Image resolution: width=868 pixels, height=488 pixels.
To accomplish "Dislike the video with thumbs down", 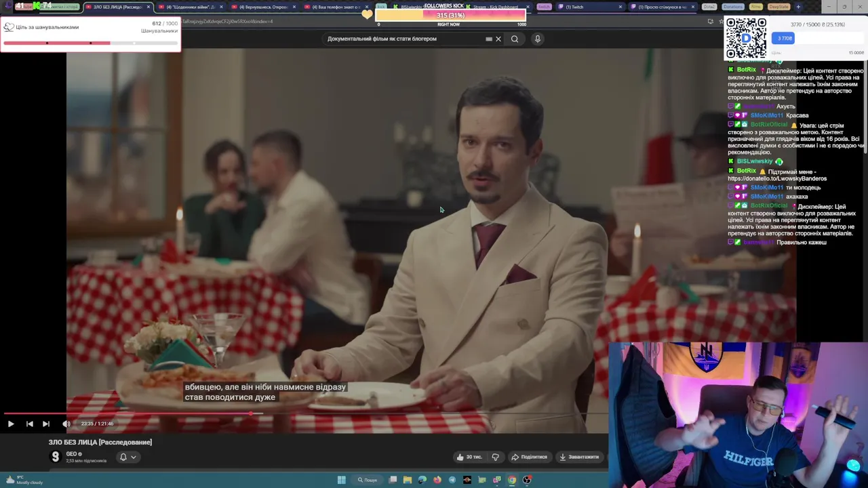I will pos(495,457).
